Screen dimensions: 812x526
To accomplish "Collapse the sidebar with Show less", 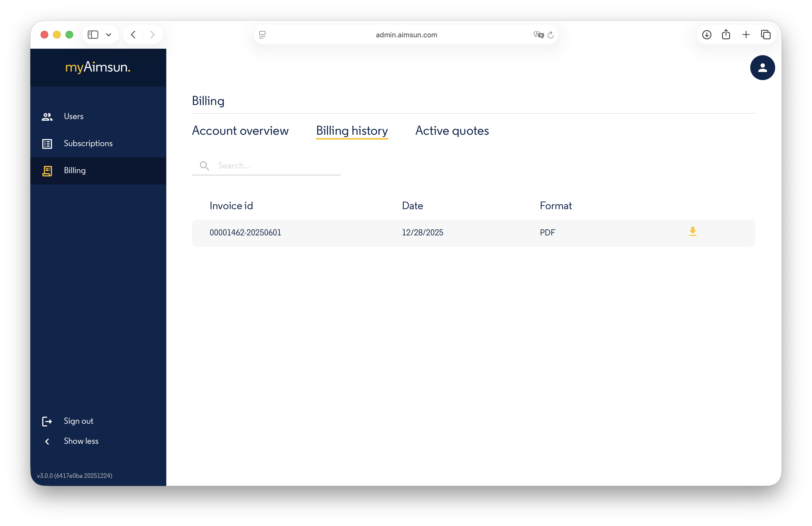I will [x=81, y=441].
